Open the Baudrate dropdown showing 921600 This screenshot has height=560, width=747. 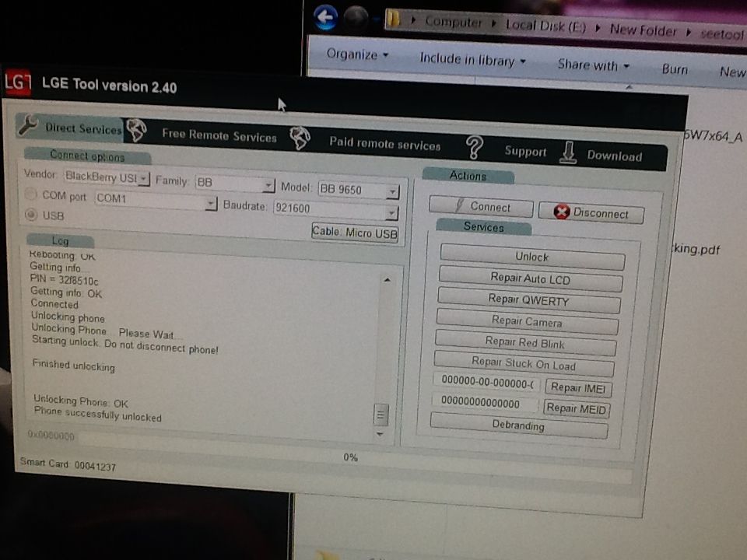pyautogui.click(x=391, y=212)
